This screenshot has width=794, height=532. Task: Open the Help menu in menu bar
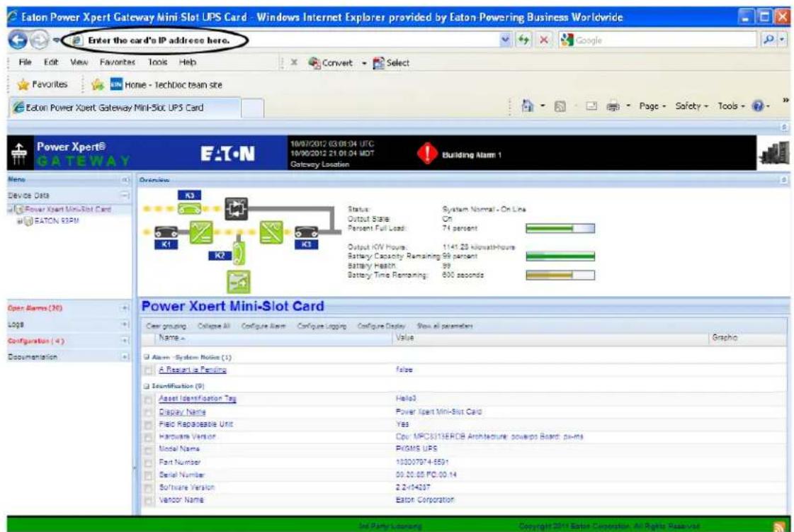pos(188,62)
